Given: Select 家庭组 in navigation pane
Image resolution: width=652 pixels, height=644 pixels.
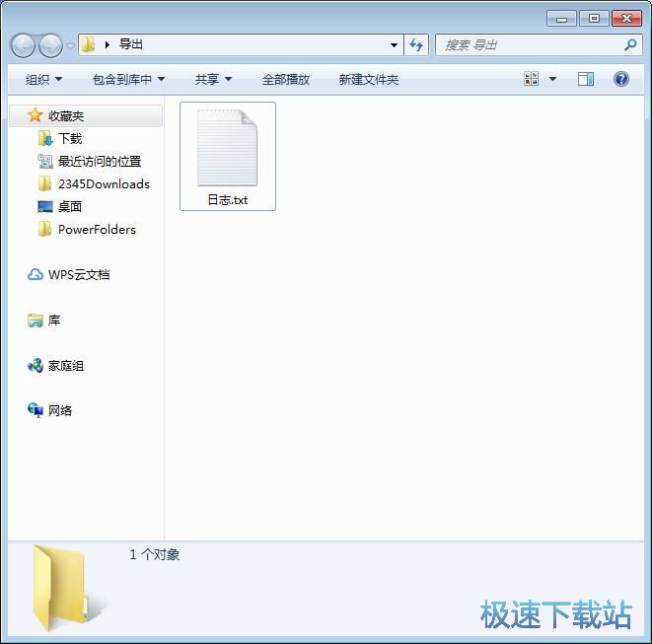Looking at the screenshot, I should pos(66,366).
